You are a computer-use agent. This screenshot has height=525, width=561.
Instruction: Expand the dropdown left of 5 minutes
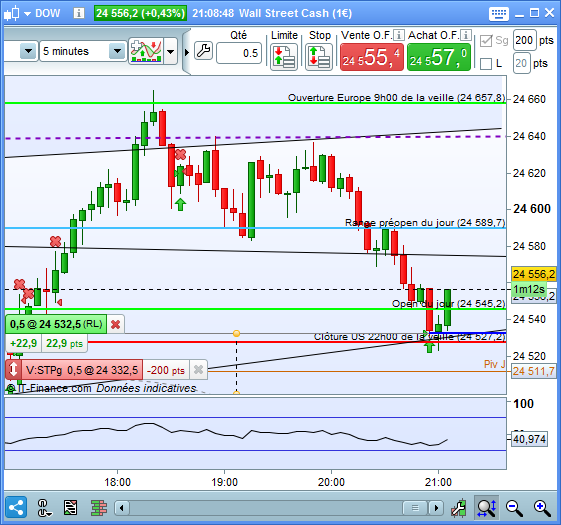[x=28, y=51]
